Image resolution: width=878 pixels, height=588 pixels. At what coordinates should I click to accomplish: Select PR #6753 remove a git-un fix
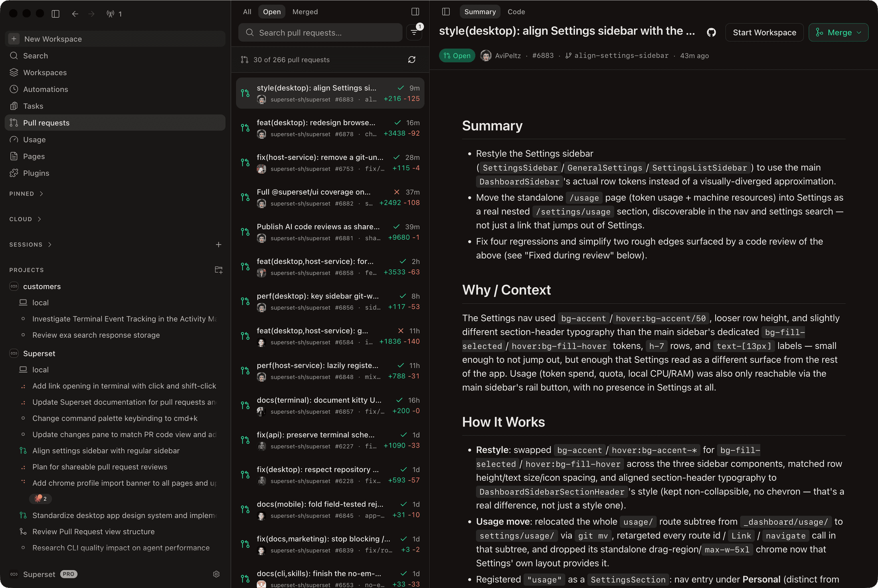click(x=330, y=163)
